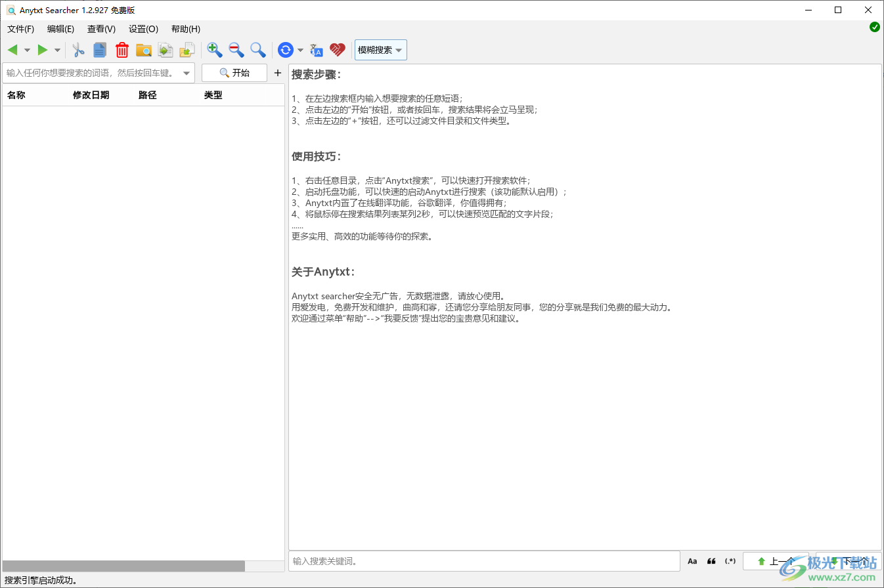
Task: Zoom in with the plus magnifier
Action: [215, 50]
